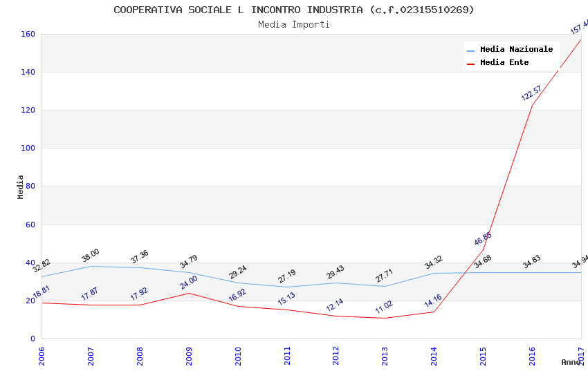Screen dimensions: 588x380
Task: Select the 15.13 ente value label
Action: [x=286, y=298]
